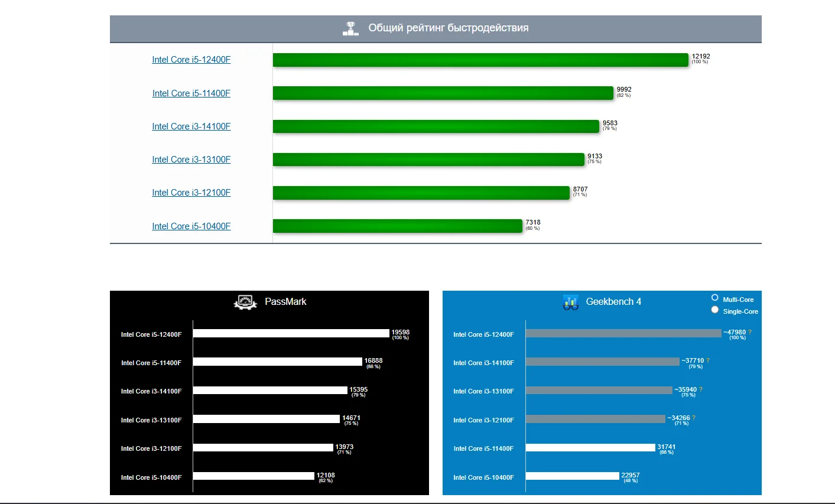Click the i5-11400F label in Geekbench chart
The image size is (835, 504).
(483, 448)
